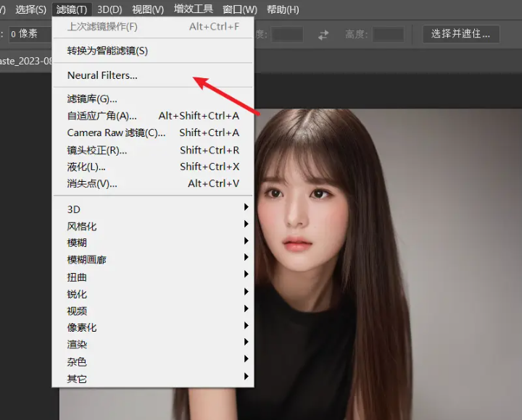Choose Camera Raw 滤镜(C) option
This screenshot has width=522, height=420.
tap(116, 133)
